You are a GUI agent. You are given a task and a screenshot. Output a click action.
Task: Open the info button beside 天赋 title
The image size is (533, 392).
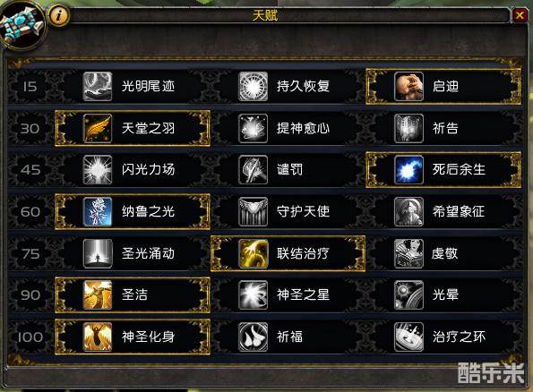coord(59,15)
